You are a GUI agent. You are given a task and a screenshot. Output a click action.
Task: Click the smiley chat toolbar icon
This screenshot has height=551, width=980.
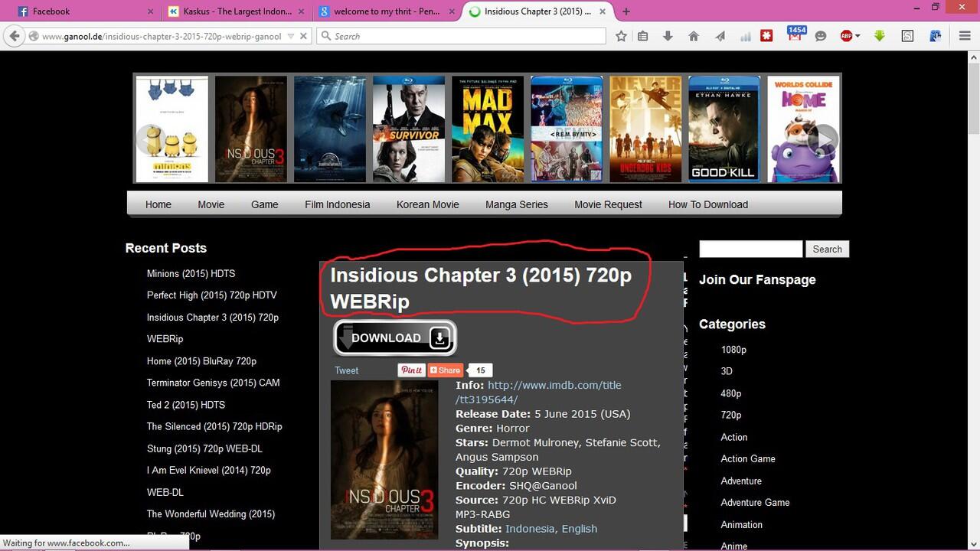pos(821,36)
